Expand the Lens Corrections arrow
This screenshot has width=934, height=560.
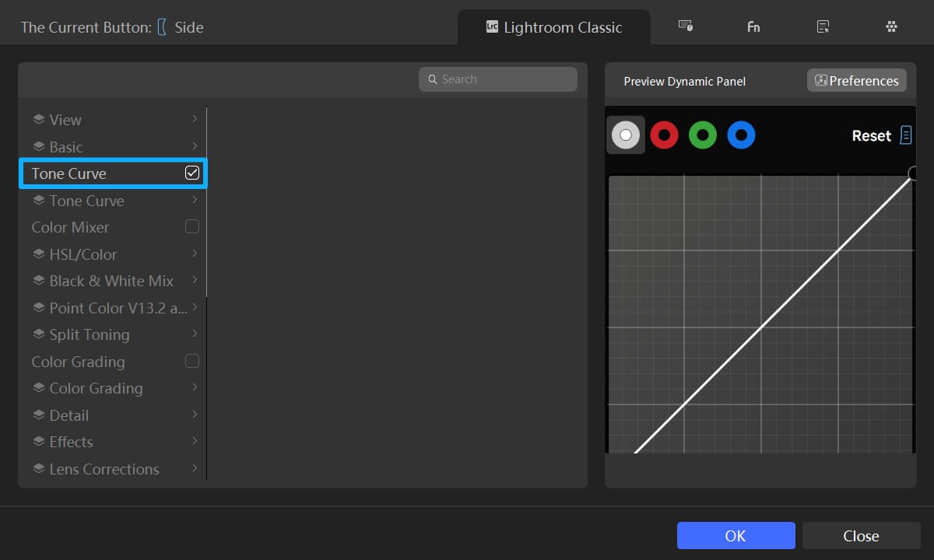(194, 468)
